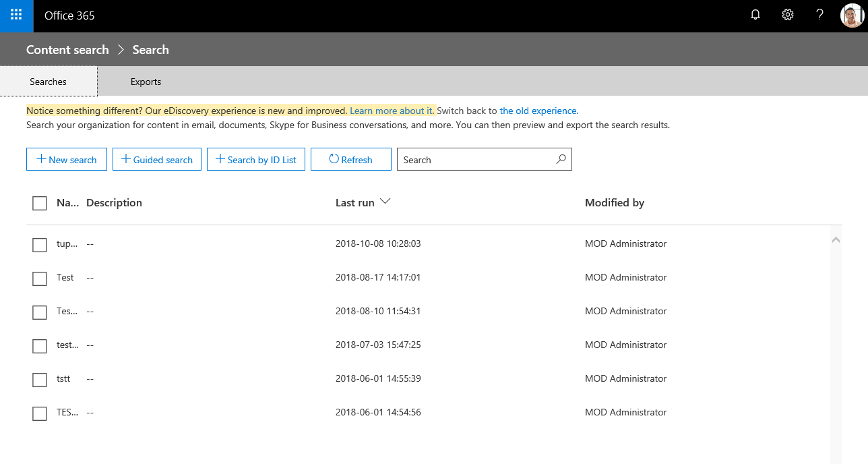868x464 pixels.
Task: Click the date 2018-08-10 11:54:31
Action: tap(378, 311)
